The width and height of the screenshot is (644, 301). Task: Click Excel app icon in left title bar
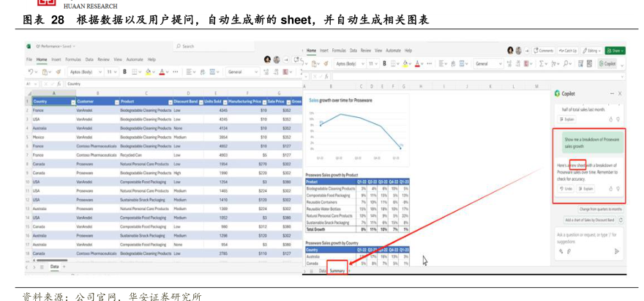pyautogui.click(x=29, y=46)
